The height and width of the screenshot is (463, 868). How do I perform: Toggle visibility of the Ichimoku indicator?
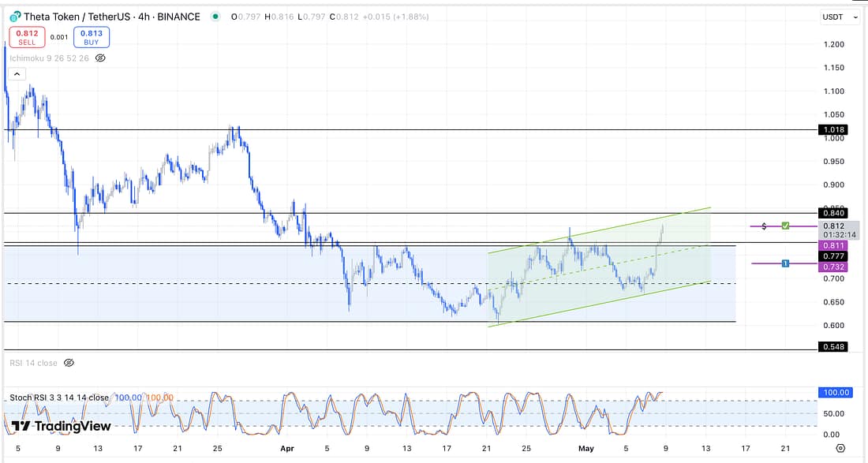coord(100,58)
